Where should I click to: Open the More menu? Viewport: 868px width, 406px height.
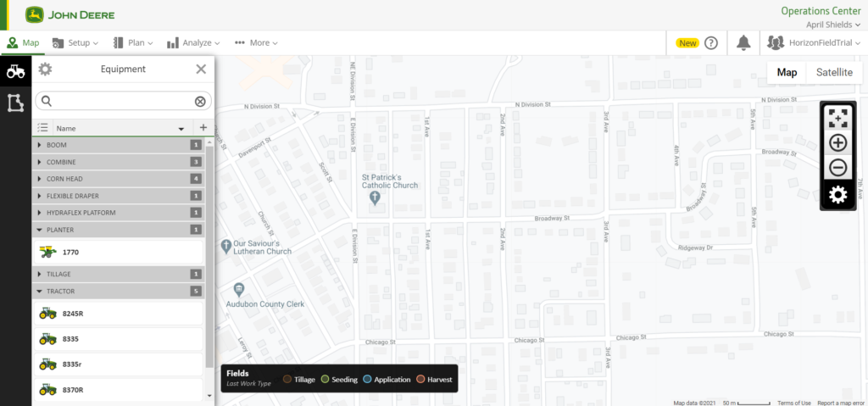coord(256,42)
